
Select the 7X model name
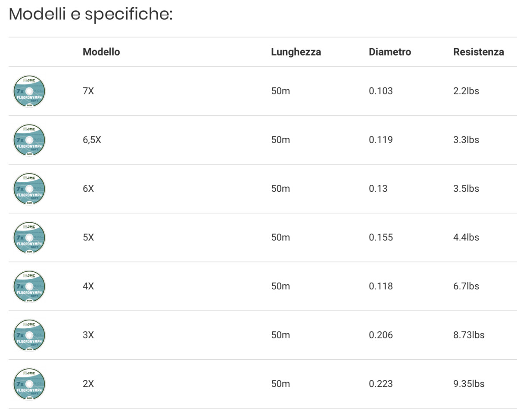tap(88, 91)
